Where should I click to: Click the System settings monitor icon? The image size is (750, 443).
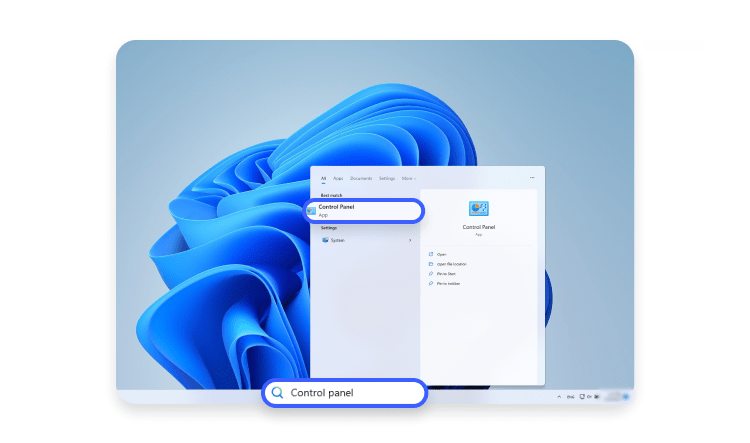pyautogui.click(x=325, y=240)
